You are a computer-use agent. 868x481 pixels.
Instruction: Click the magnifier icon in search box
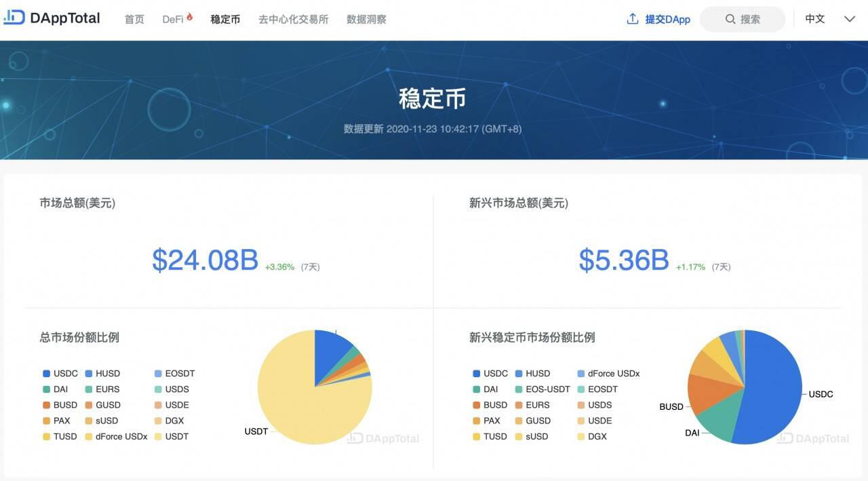[730, 19]
